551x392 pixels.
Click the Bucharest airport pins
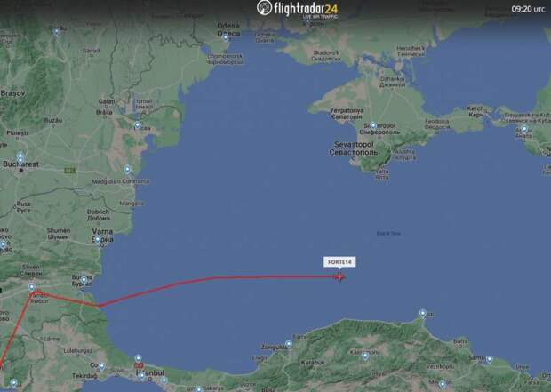coord(20,158)
